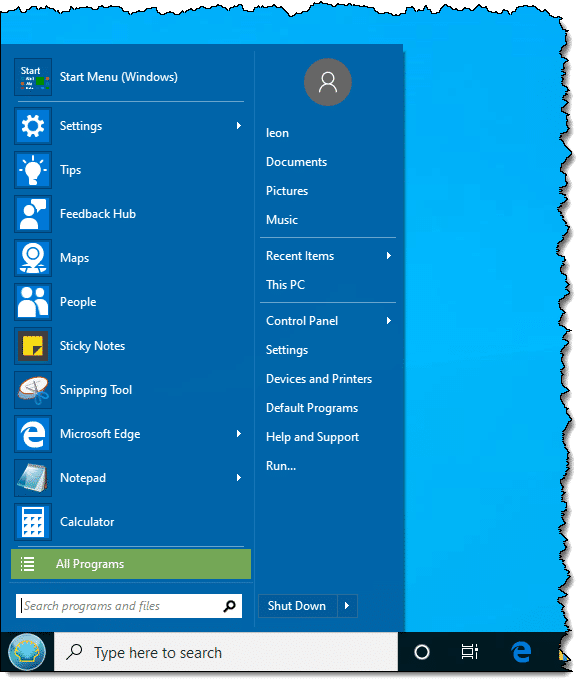Click the magnifier in programs search box

tap(230, 606)
